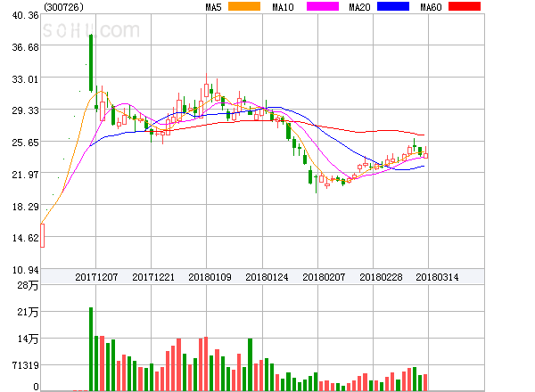Click the orange MA5 legend swatch
The image size is (535, 392).
point(244,6)
